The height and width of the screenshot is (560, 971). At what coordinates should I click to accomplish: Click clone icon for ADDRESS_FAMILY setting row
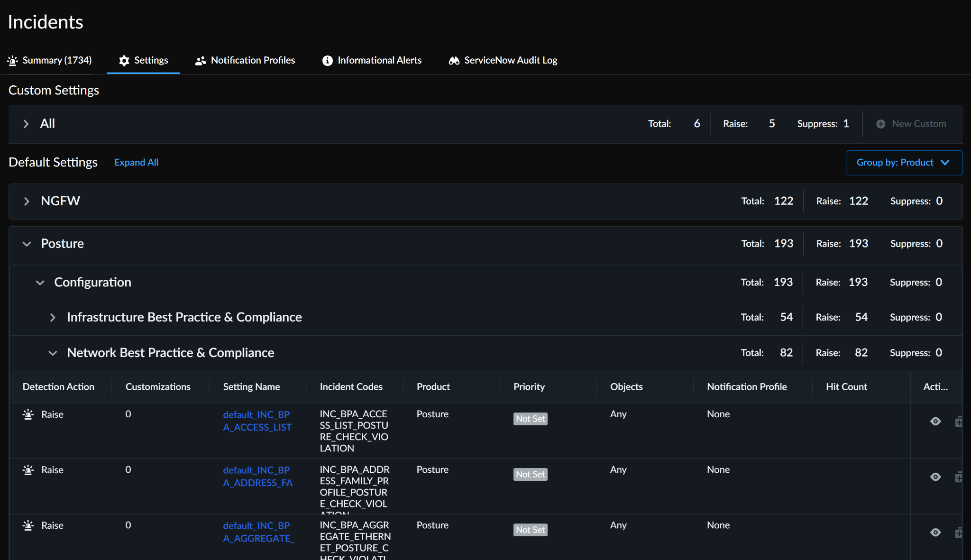click(958, 477)
